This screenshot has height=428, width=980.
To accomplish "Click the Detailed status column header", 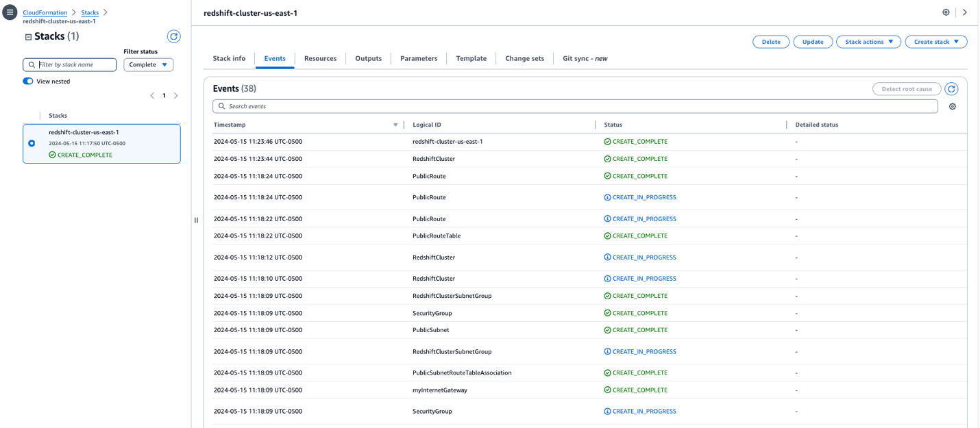I will pos(816,125).
